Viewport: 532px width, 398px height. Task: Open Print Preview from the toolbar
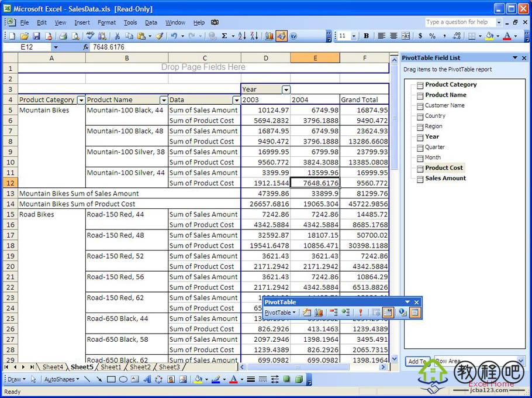tap(75, 36)
